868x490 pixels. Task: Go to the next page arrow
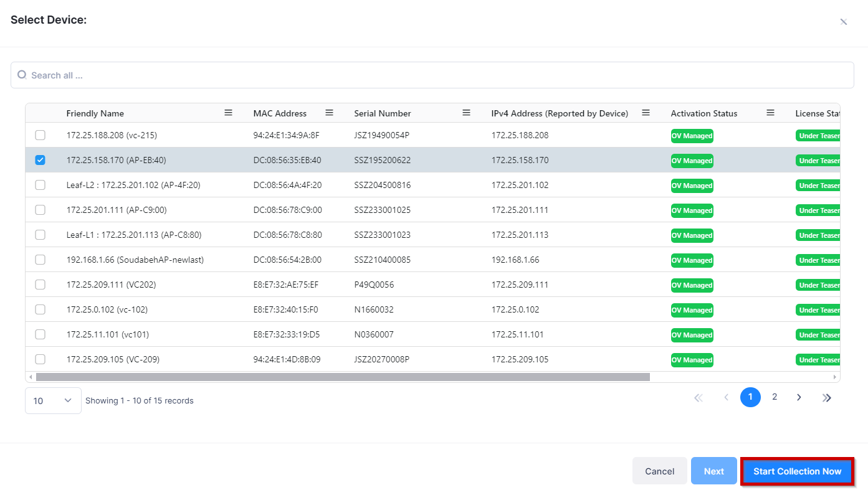pos(799,397)
